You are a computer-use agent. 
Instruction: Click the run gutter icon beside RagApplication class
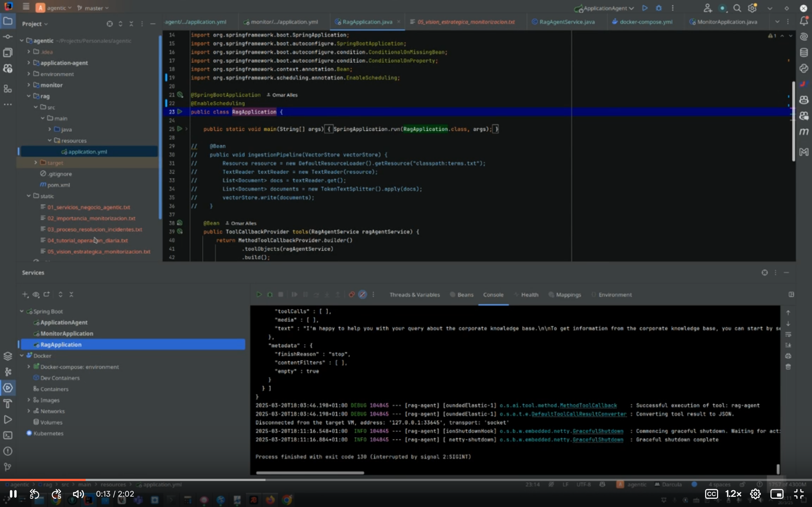coord(180,112)
